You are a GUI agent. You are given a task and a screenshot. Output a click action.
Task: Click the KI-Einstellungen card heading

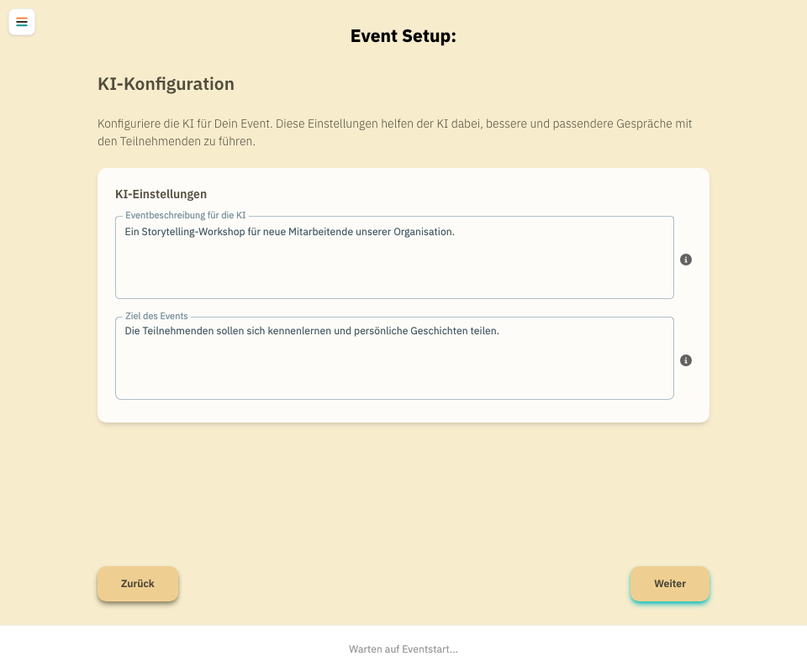(161, 194)
